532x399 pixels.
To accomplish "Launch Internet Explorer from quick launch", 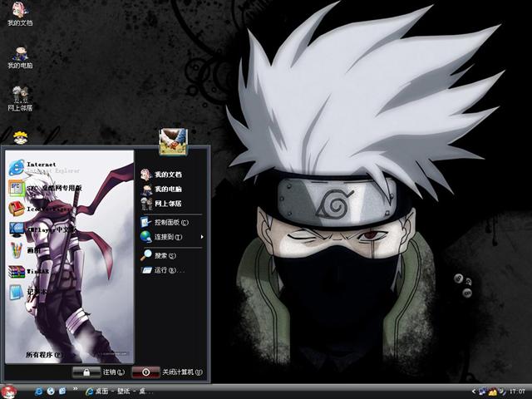I will click(x=39, y=392).
